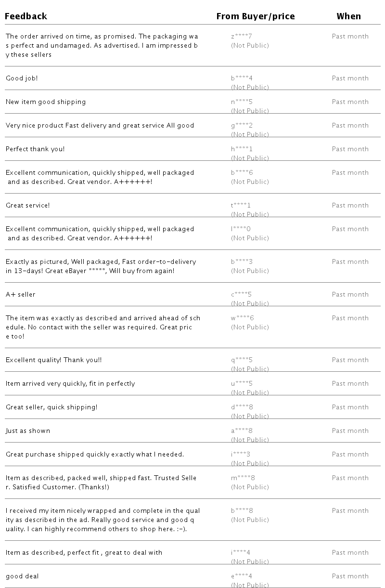
Task: Click buyer l****0 username
Action: (x=240, y=229)
